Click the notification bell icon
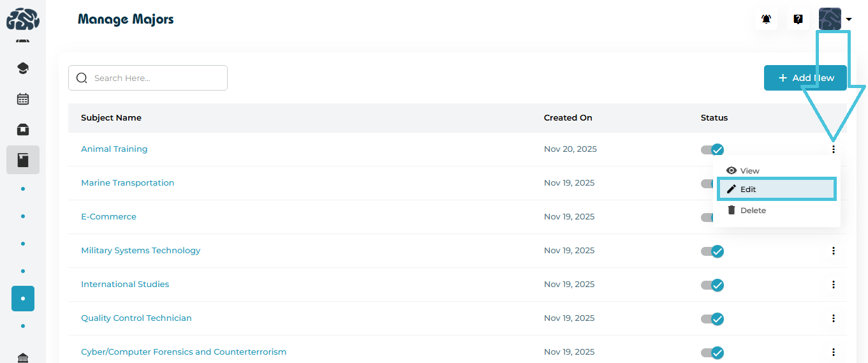 coord(766,20)
